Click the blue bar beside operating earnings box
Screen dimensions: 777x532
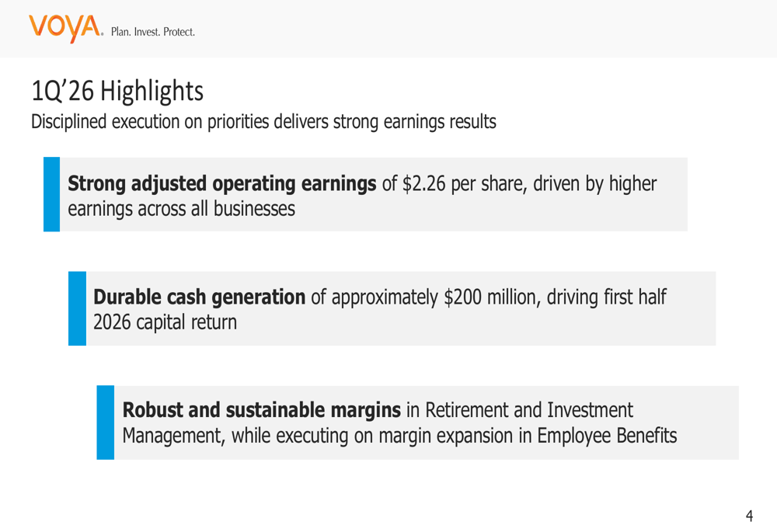(x=51, y=194)
